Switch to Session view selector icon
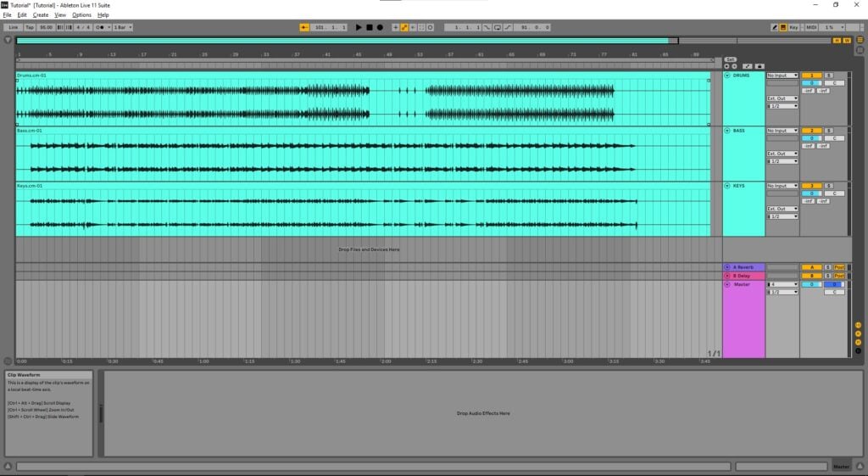868x476 pixels. click(x=860, y=50)
